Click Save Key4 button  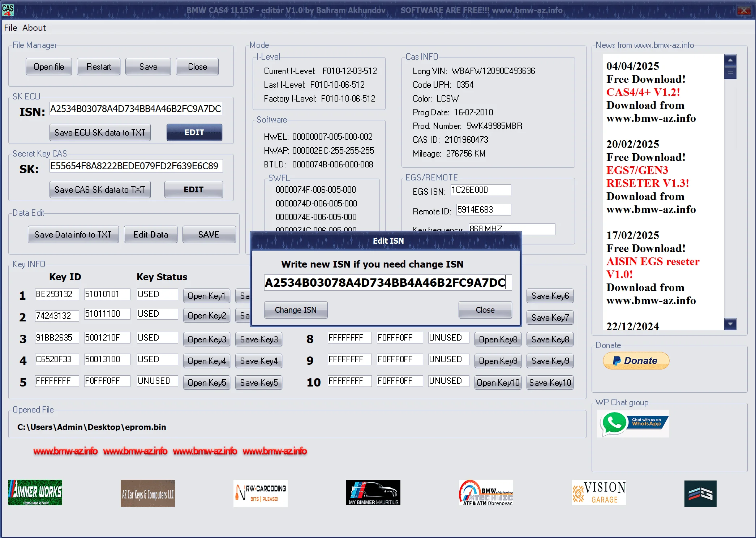point(259,361)
